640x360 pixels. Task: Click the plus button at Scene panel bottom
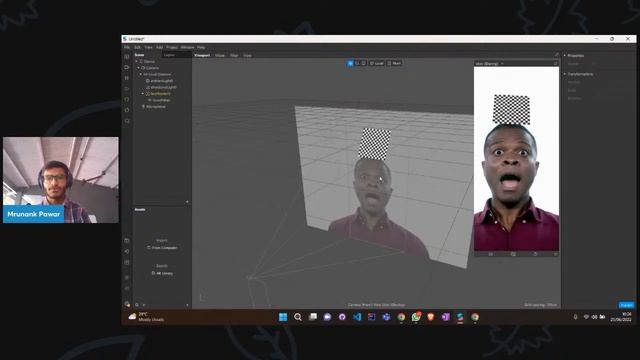(x=187, y=202)
